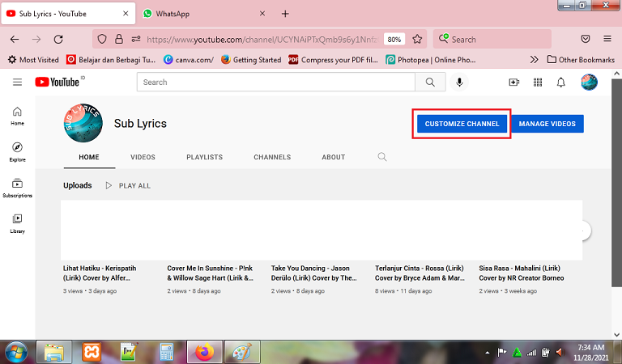
Task: Close the Sub Lyrics - YouTube tab
Action: (x=126, y=14)
